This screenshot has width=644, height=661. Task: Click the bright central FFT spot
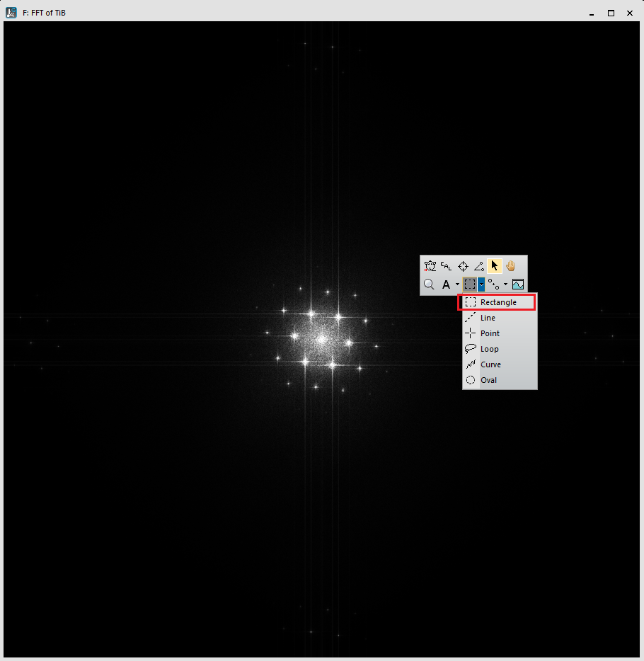322,340
